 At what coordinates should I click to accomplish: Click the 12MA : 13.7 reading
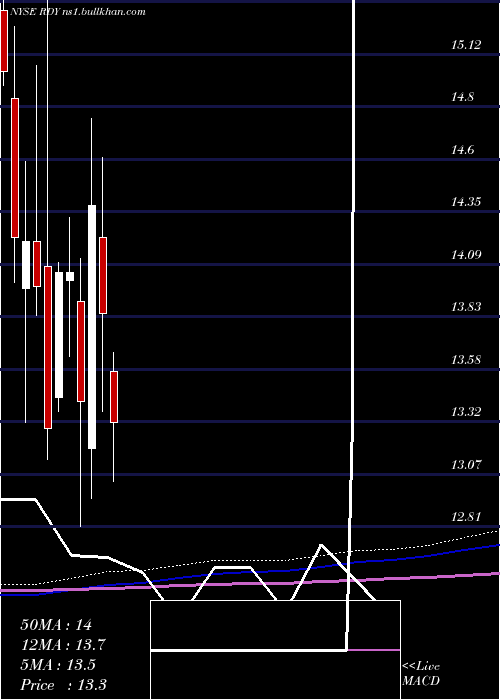63,645
